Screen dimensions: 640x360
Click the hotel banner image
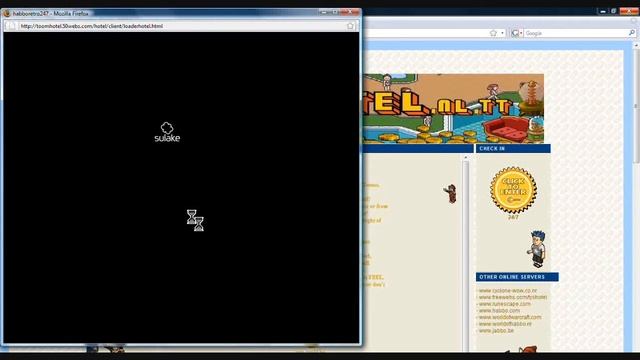click(453, 109)
